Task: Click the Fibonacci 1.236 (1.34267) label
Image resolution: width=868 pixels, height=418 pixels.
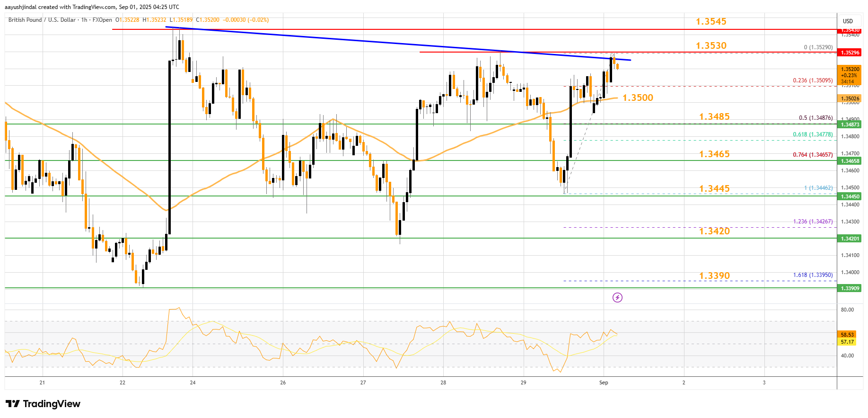Action: click(813, 222)
